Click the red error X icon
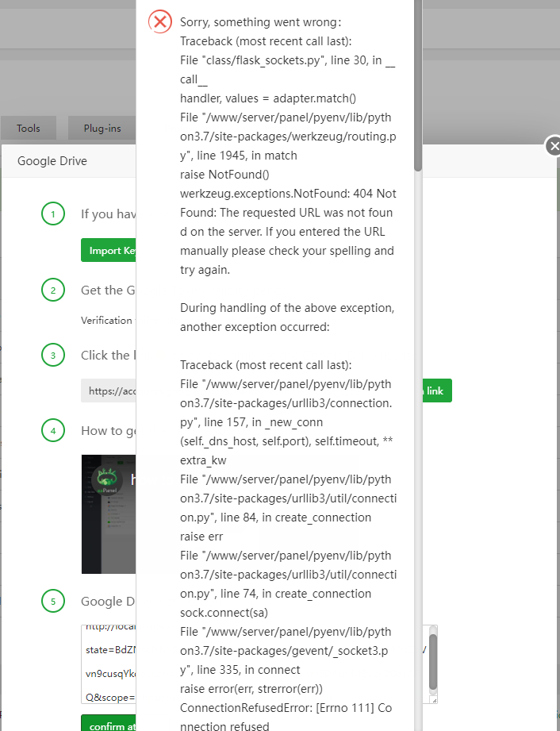 tap(160, 22)
